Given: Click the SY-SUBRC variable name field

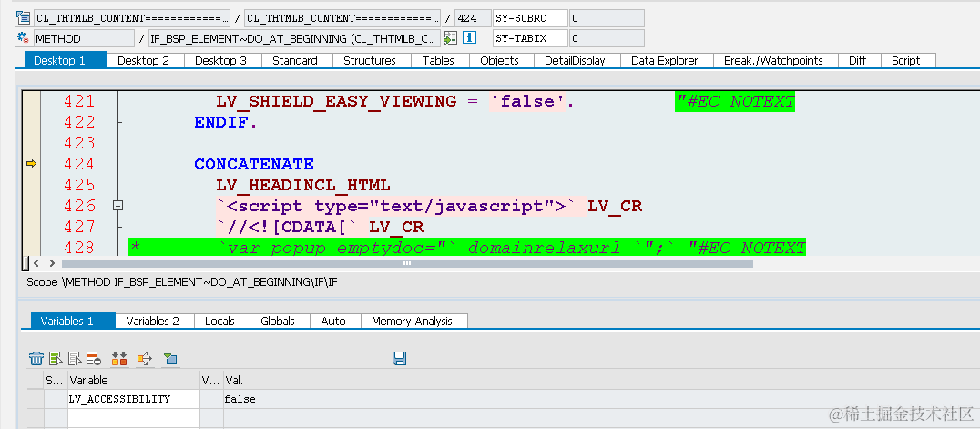Looking at the screenshot, I should point(530,18).
